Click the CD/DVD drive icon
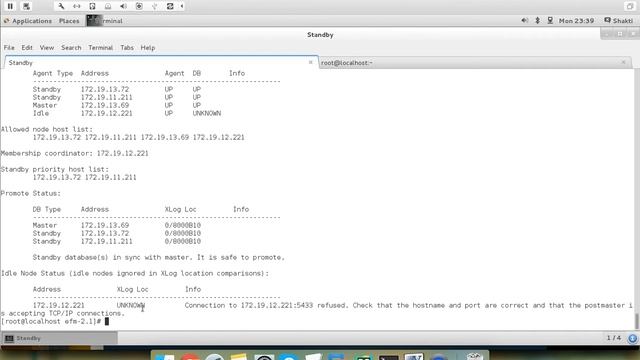The height and width of the screenshot is (360, 640). pos(108,6)
